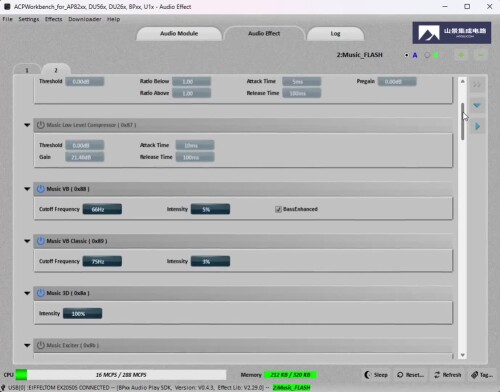
Task: Click the Reset... button
Action: [x=411, y=375]
